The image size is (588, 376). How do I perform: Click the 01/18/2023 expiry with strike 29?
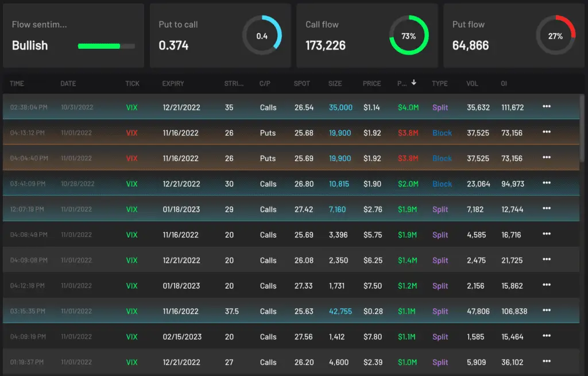(x=181, y=210)
